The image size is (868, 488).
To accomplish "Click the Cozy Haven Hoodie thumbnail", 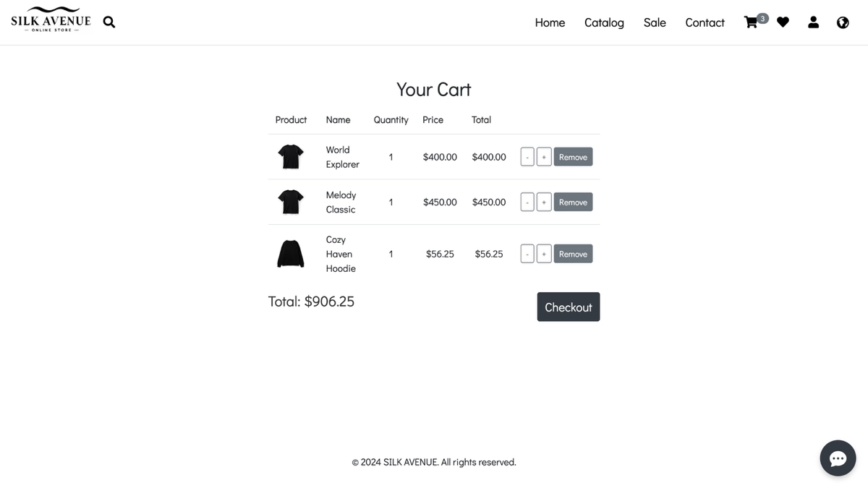I will [x=291, y=254].
